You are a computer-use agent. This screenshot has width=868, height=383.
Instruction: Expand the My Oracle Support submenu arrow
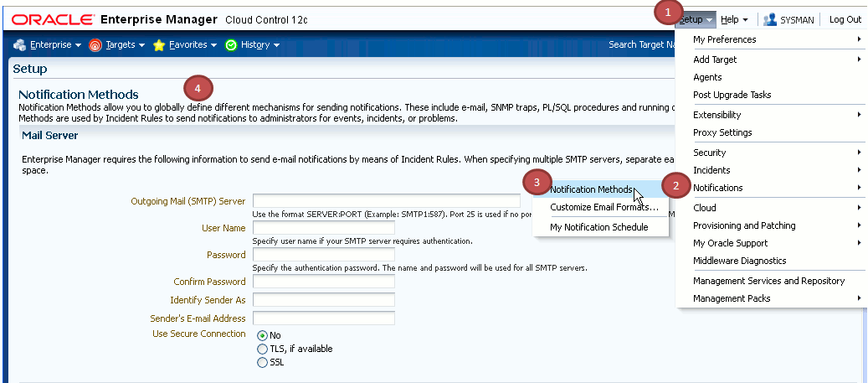[x=859, y=243]
